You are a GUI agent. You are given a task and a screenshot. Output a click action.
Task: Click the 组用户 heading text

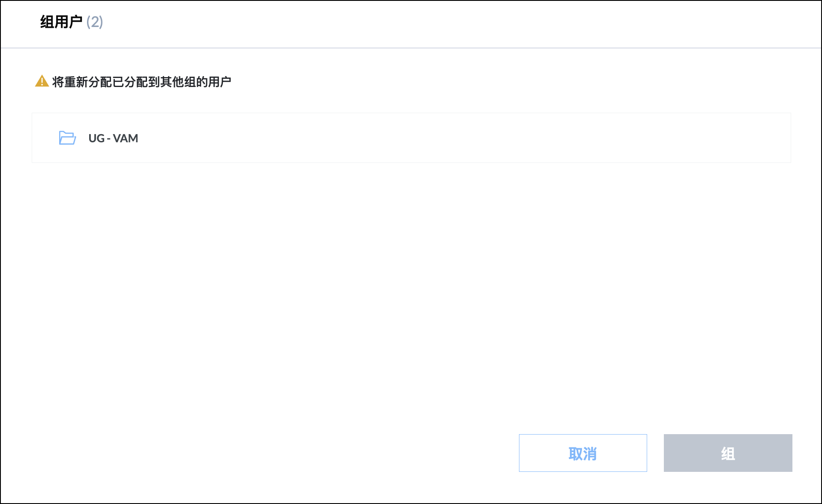click(x=61, y=22)
